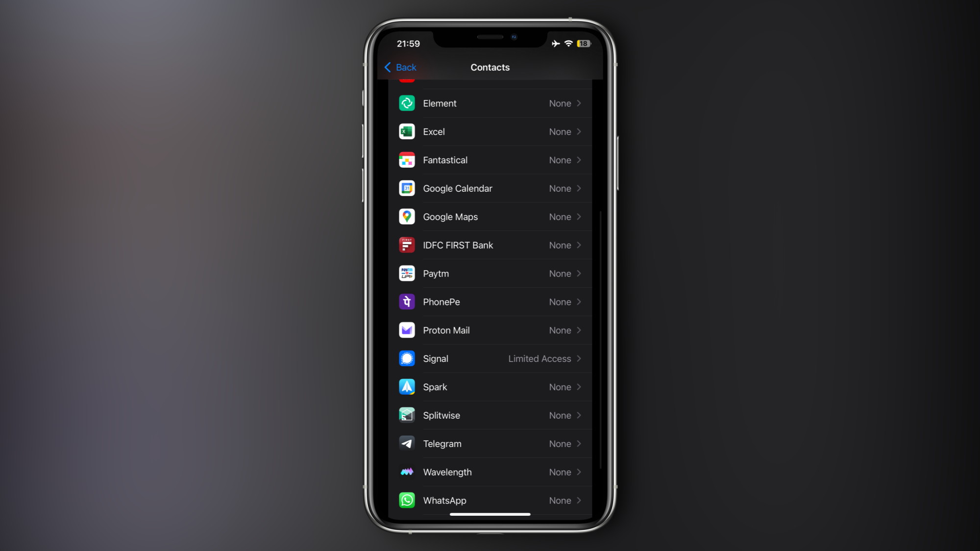Tap IDFC FIRST Bank contacts row
Viewport: 980px width, 551px height.
pos(490,245)
